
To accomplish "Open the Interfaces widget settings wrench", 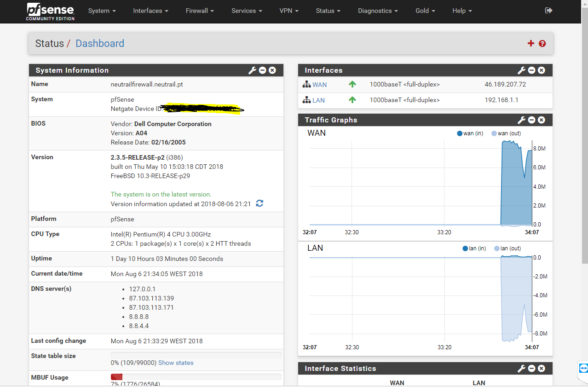I will tap(521, 70).
